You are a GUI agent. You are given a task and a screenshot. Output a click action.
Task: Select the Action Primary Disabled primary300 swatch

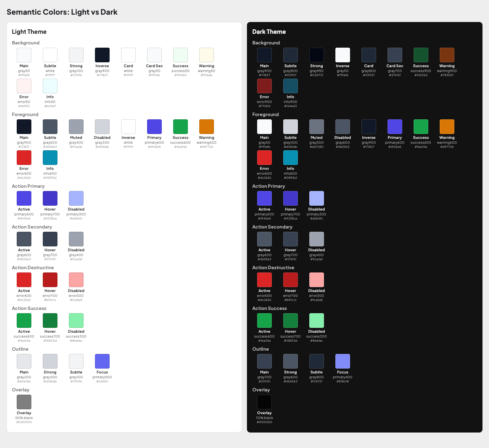pos(76,198)
